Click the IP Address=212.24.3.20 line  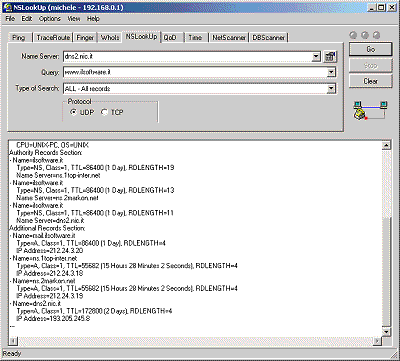coord(50,251)
